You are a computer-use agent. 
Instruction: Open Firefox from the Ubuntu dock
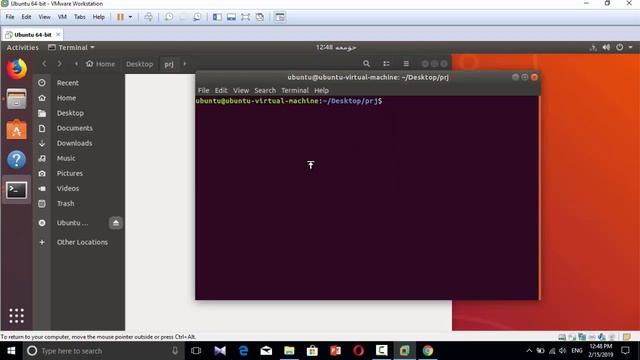(16, 69)
